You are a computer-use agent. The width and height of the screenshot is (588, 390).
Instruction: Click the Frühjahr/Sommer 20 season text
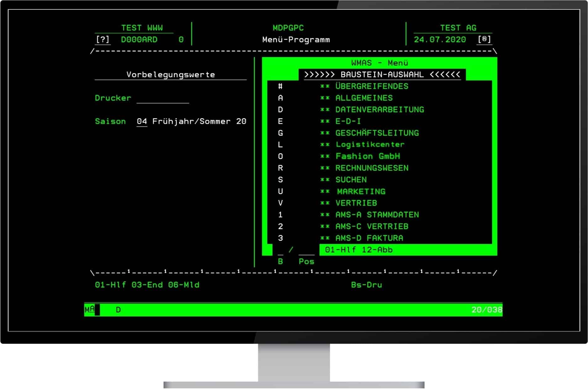pyautogui.click(x=199, y=122)
